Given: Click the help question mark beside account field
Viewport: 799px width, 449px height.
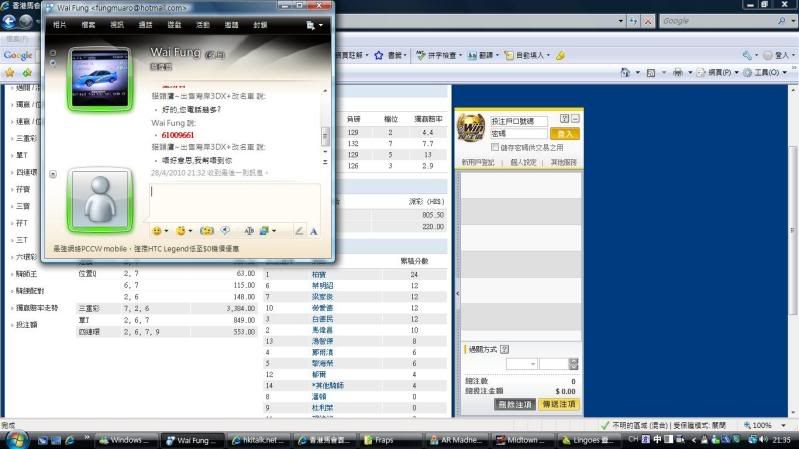Looking at the screenshot, I should 565,118.
